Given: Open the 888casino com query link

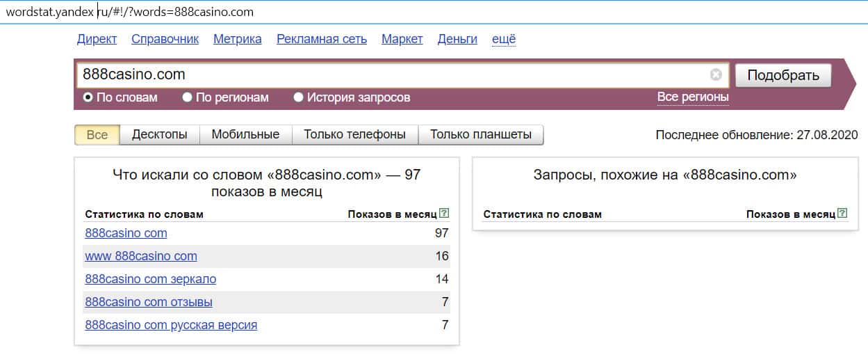Looking at the screenshot, I should point(126,233).
